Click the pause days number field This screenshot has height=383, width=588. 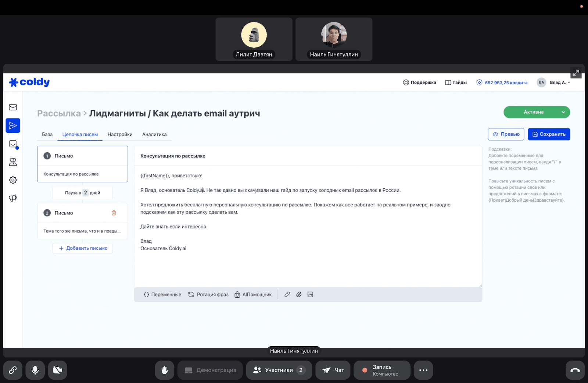click(x=85, y=193)
